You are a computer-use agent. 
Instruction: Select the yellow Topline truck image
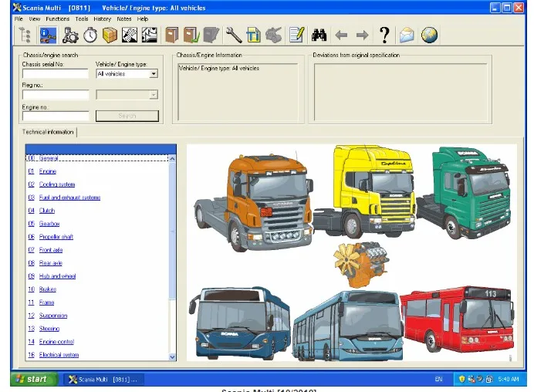(x=365, y=191)
